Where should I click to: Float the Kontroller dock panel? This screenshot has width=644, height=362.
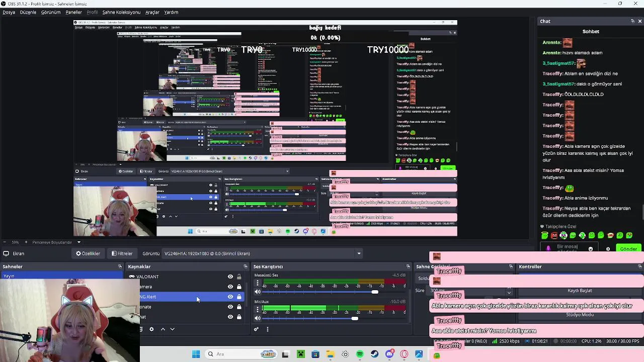click(x=639, y=266)
